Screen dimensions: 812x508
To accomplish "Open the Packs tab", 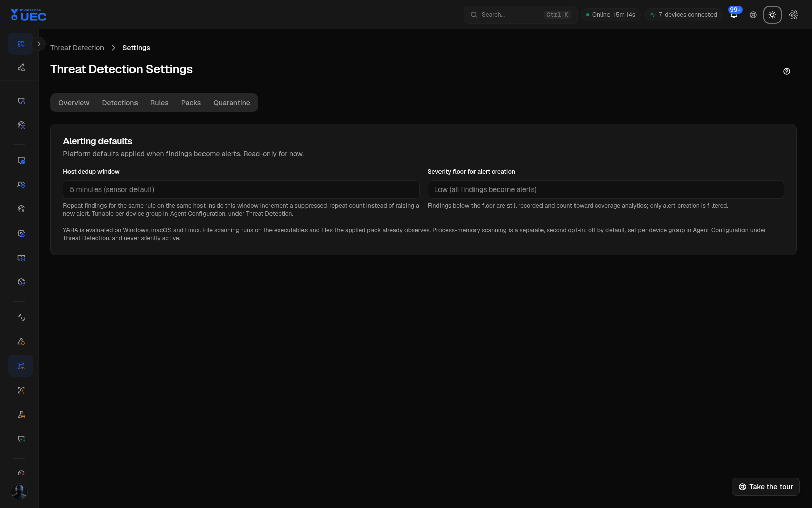I will click(x=191, y=103).
